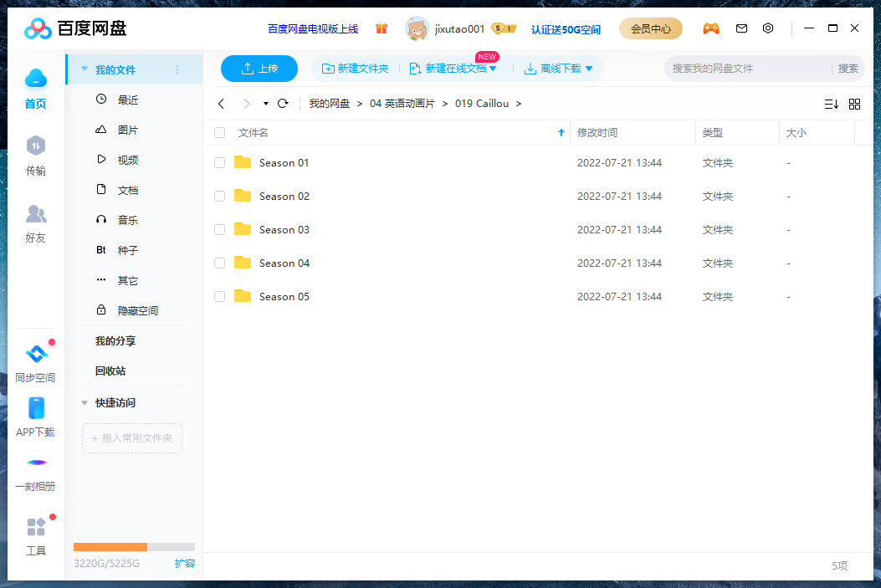Tick the Season 05 checkbox
This screenshot has height=588, width=881.
220,297
